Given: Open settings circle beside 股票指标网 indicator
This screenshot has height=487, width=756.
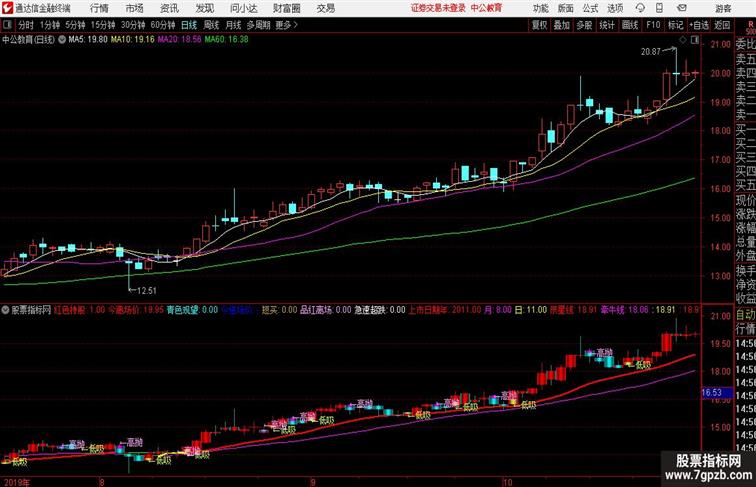Looking at the screenshot, I should [x=6, y=310].
